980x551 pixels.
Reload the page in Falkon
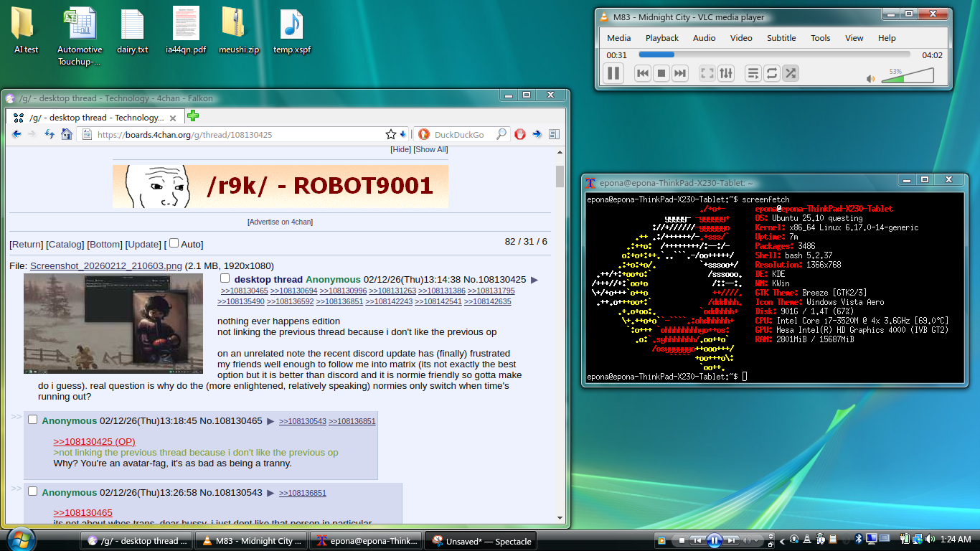tap(50, 134)
